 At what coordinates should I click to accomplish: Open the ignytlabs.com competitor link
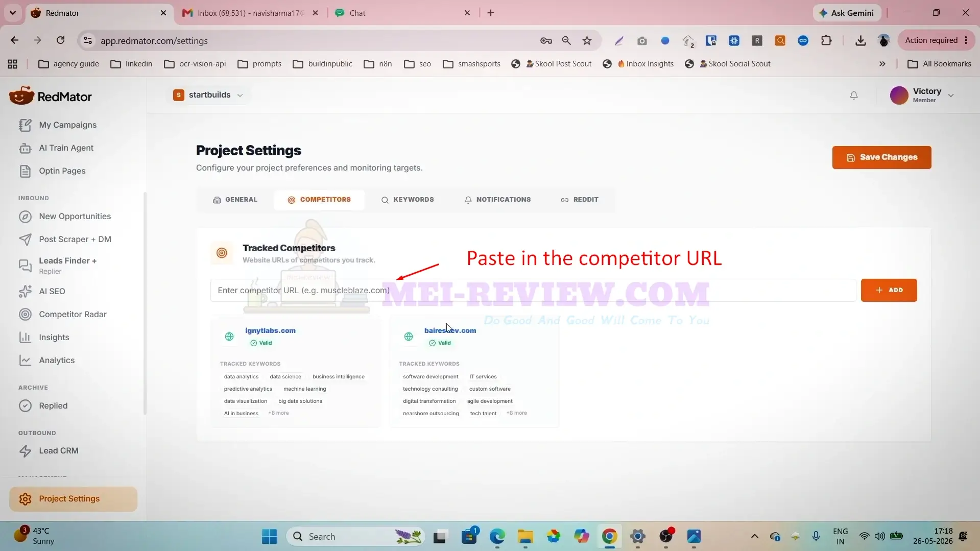point(270,330)
